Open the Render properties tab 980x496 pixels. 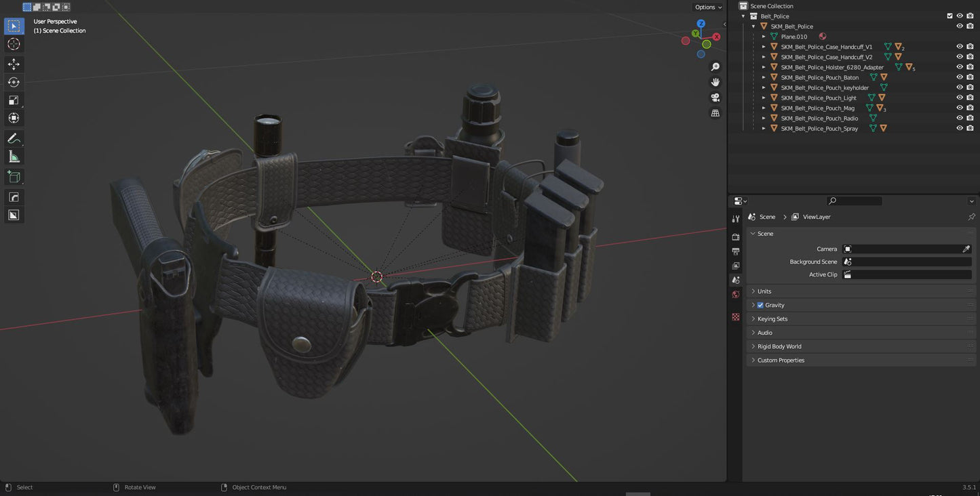pyautogui.click(x=736, y=236)
